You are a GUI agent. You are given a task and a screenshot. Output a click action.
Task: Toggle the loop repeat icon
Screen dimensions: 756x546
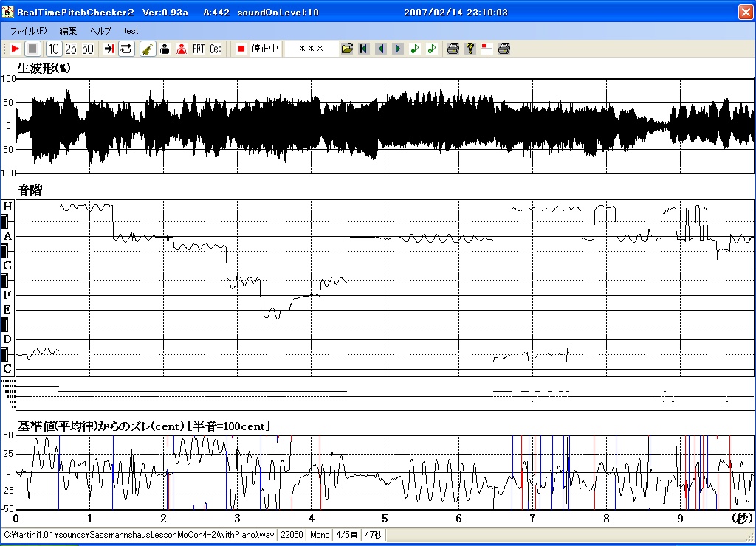pyautogui.click(x=126, y=49)
